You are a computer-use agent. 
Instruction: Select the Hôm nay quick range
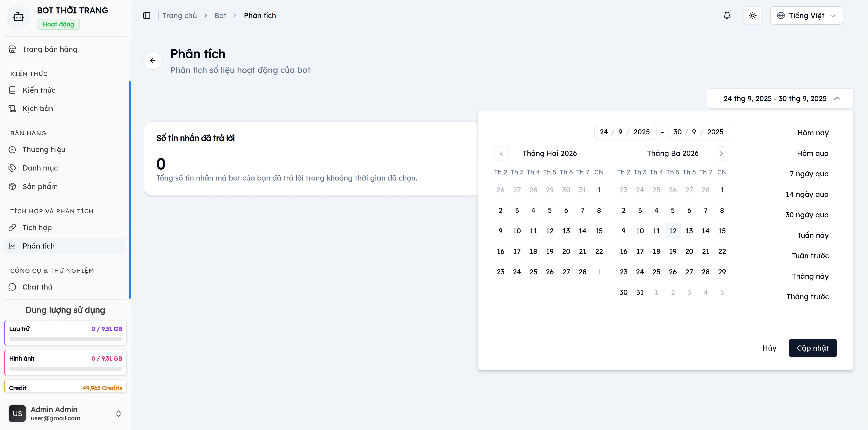[x=813, y=133]
